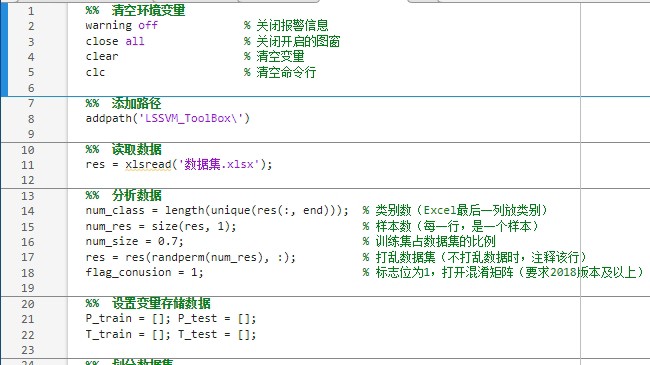Screen dimensions: 650x365
Task: Click the comment '% 训练集占数据集的比例'
Action: pos(429,241)
